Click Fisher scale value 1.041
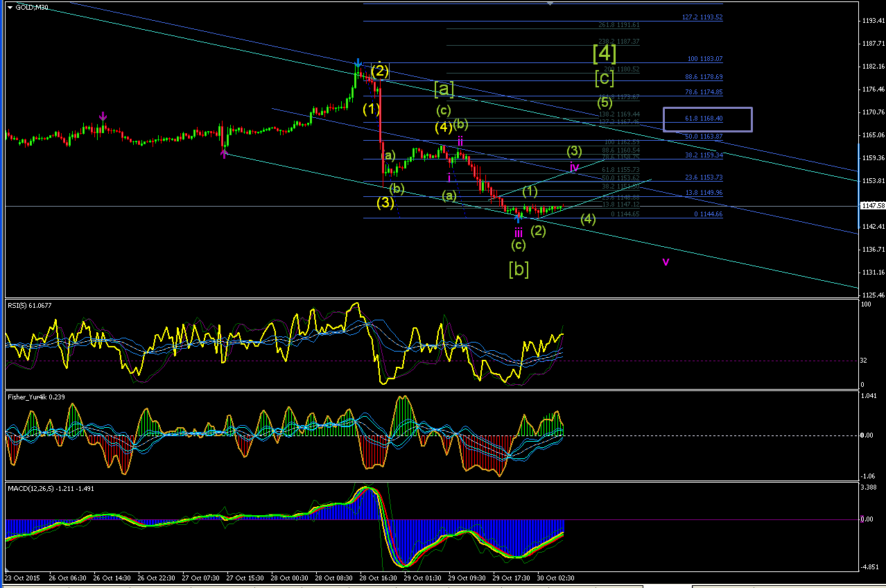This screenshot has height=588, width=886. point(869,395)
